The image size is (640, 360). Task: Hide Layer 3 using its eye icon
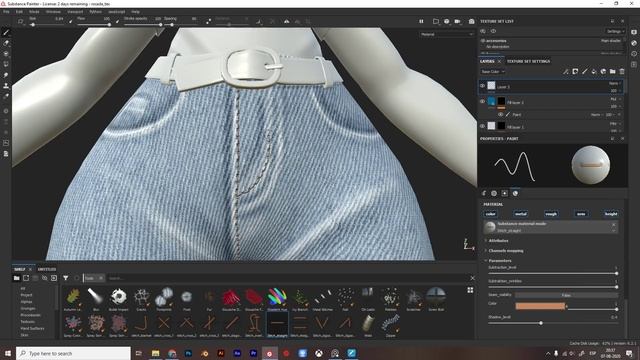(482, 86)
